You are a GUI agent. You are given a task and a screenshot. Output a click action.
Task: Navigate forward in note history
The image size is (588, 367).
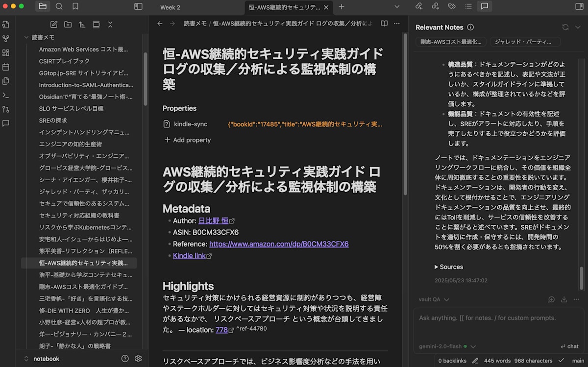[x=172, y=24]
